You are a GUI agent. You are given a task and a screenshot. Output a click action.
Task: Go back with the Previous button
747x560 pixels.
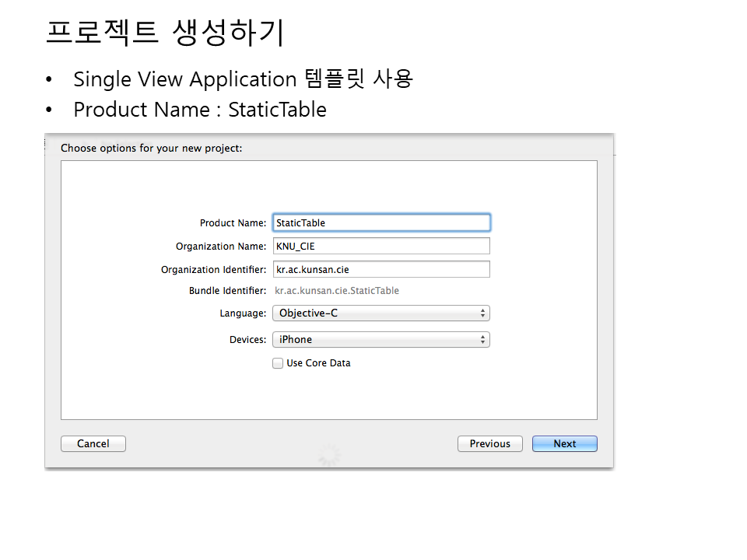coord(490,443)
